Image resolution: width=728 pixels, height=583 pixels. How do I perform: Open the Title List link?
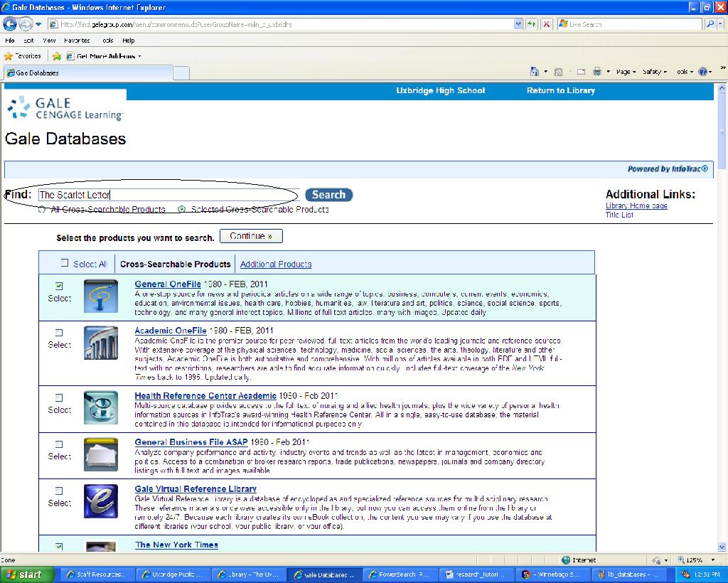tap(619, 215)
